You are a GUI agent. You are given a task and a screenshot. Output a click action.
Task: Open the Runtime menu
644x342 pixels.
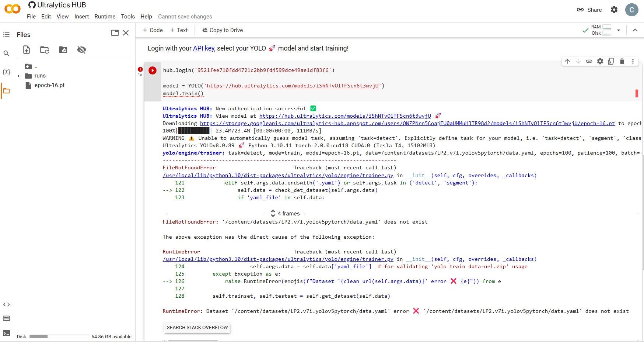point(105,17)
